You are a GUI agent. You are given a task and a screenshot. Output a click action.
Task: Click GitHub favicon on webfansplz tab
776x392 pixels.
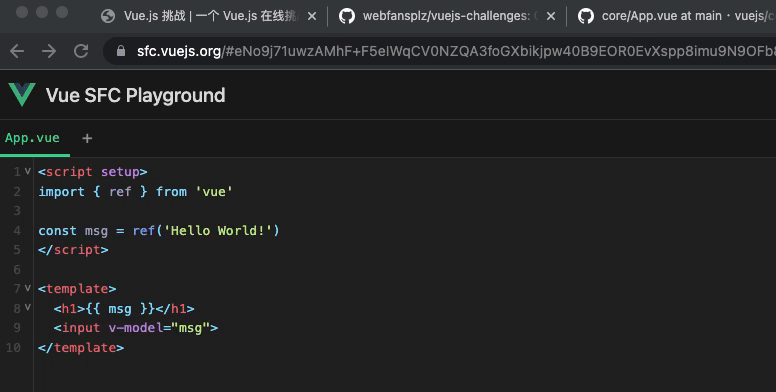click(347, 16)
